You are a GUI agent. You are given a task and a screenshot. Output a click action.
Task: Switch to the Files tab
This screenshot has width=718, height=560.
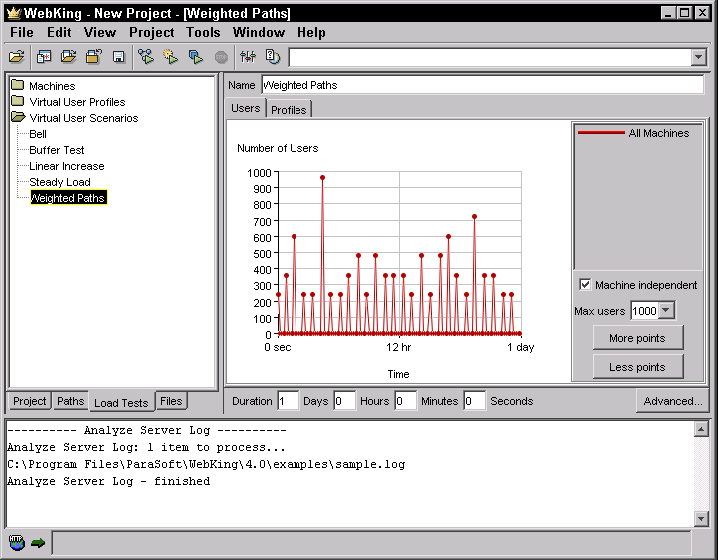pyautogui.click(x=171, y=401)
